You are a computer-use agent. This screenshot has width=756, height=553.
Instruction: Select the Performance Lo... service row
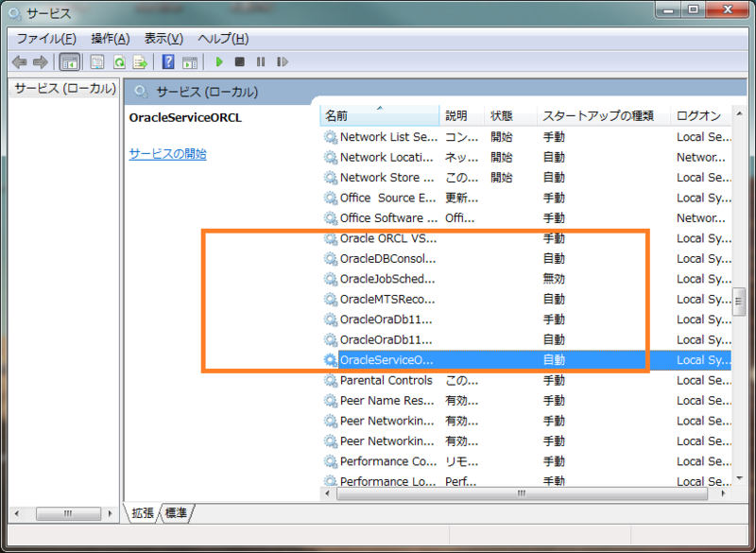(x=527, y=480)
